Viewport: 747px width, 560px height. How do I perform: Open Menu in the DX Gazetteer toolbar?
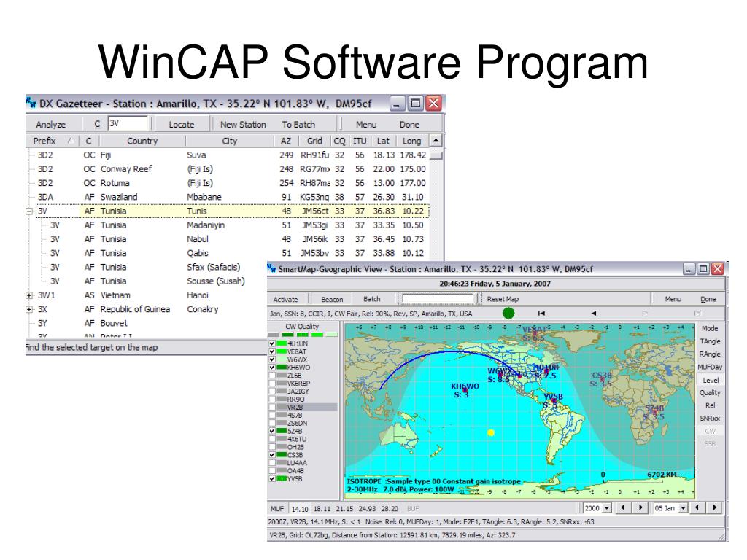pyautogui.click(x=366, y=124)
